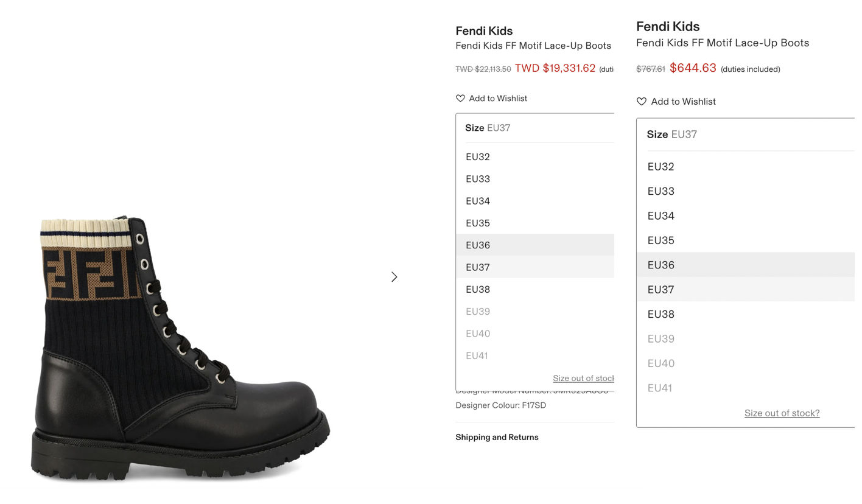
Task: Open the Size dropdown in the USD-priced panel
Action: pyautogui.click(x=745, y=135)
